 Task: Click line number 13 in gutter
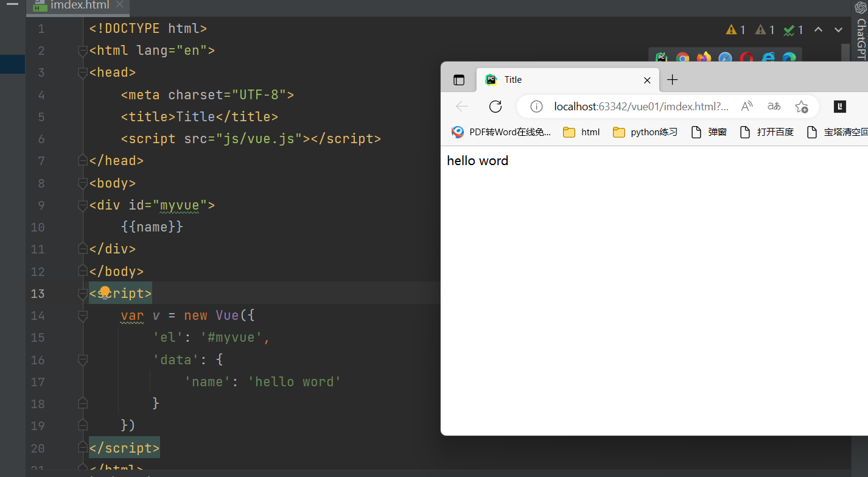[x=38, y=294]
